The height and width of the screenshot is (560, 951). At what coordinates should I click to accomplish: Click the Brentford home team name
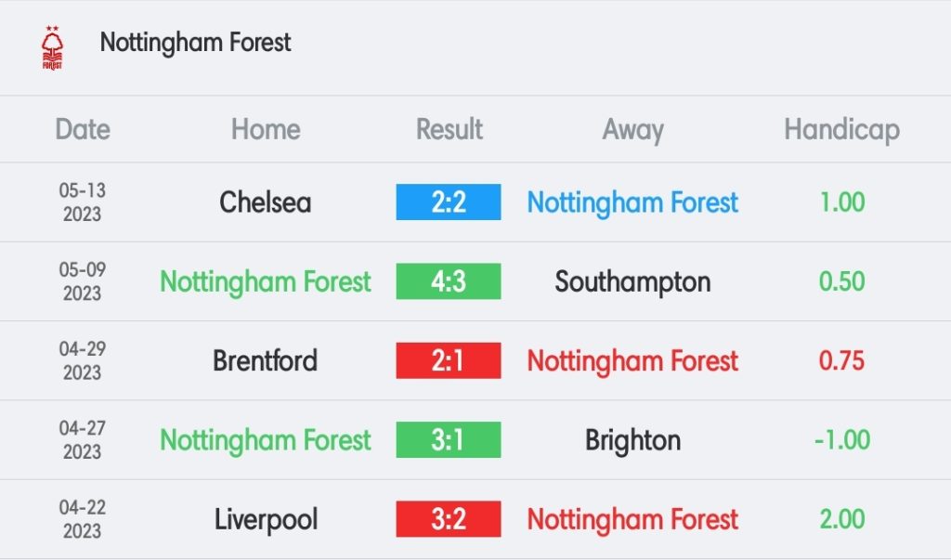(x=265, y=360)
